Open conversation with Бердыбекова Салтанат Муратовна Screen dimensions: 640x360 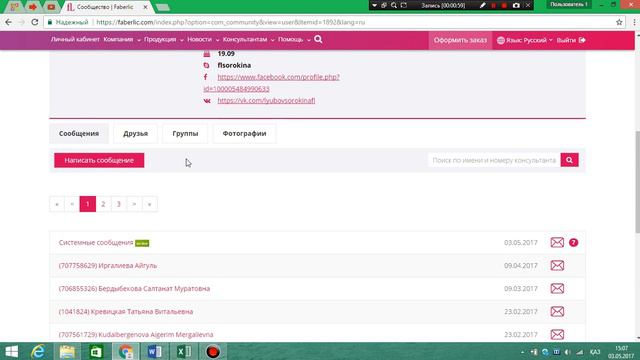coord(134,289)
